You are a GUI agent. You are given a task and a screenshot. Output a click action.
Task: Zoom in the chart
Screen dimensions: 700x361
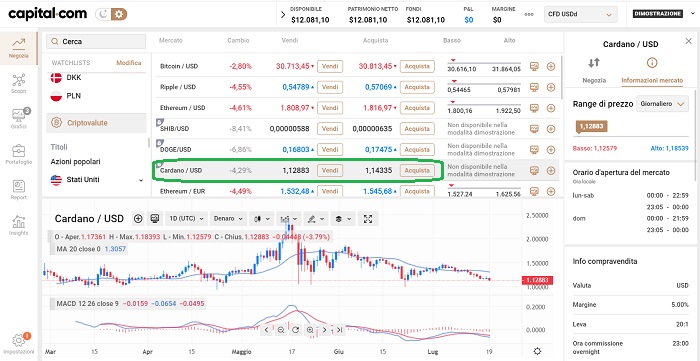tap(310, 330)
